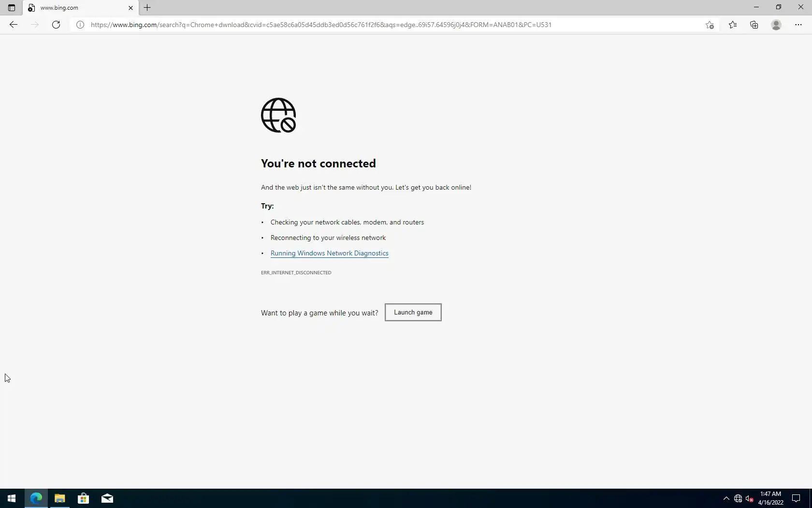The height and width of the screenshot is (508, 812).
Task: Open the vertical tabs actions menu icon
Action: 12,8
